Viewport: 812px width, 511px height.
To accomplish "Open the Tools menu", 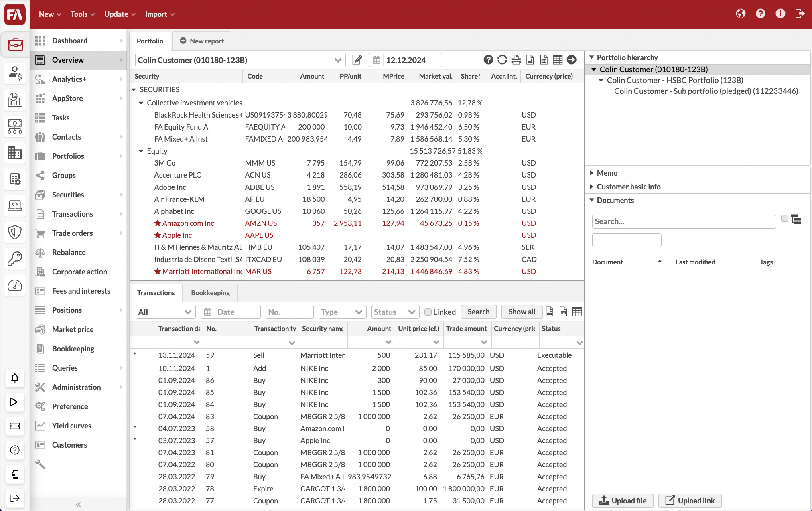I will (83, 14).
